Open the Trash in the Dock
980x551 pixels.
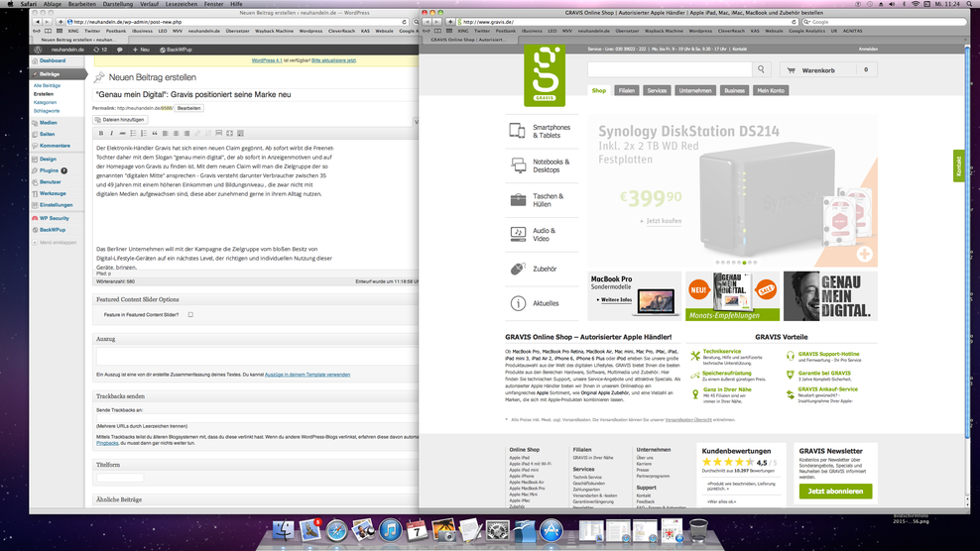(x=698, y=530)
